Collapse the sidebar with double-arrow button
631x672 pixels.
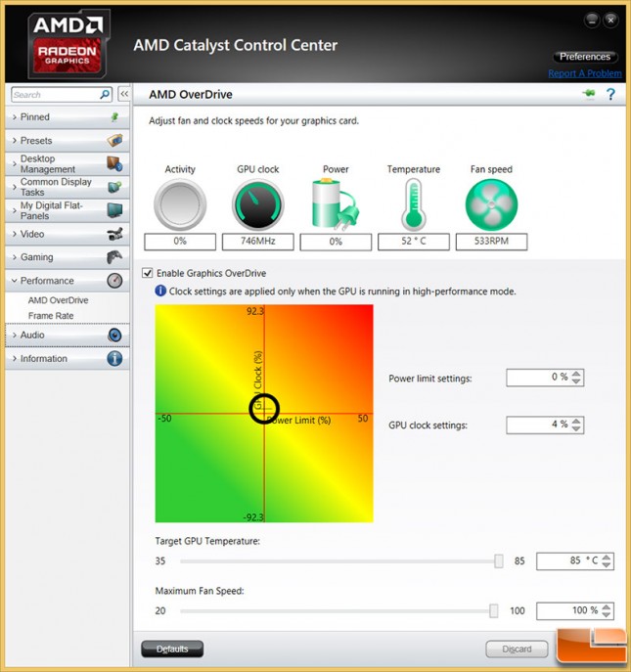(124, 94)
